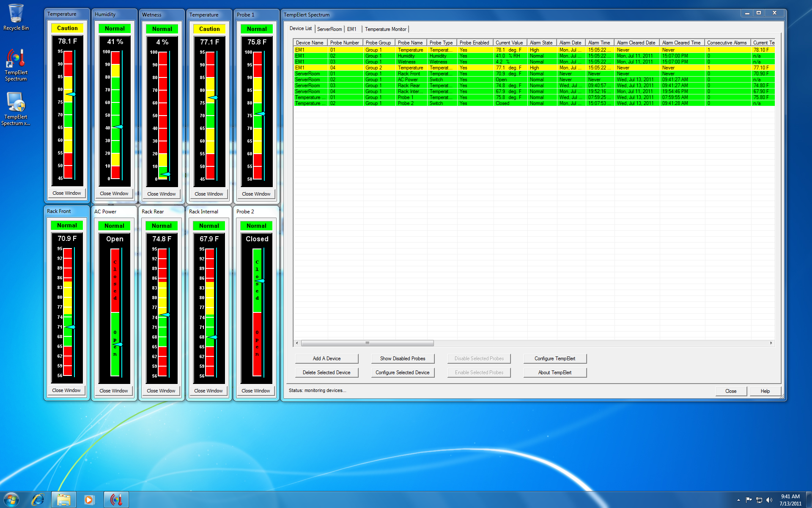Open Windows Media Player from the taskbar

click(89, 500)
